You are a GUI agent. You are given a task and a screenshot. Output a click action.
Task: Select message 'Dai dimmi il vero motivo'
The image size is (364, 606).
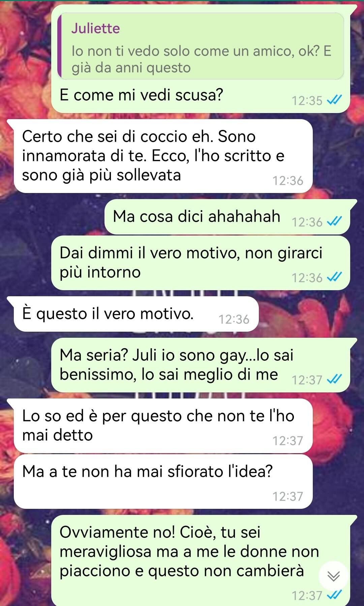point(201,263)
